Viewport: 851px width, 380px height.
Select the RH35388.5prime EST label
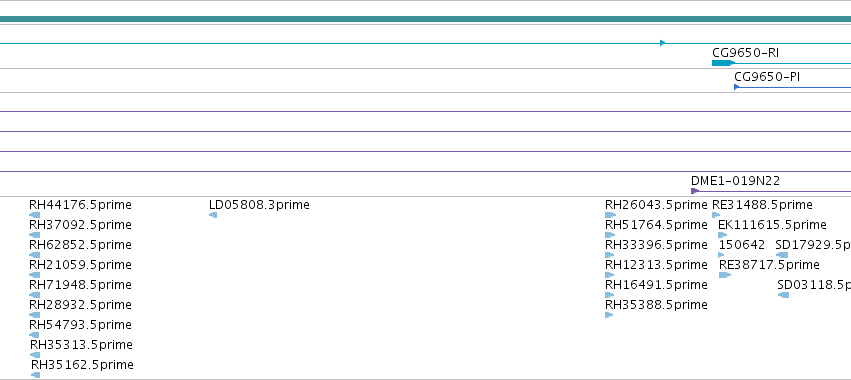[656, 305]
